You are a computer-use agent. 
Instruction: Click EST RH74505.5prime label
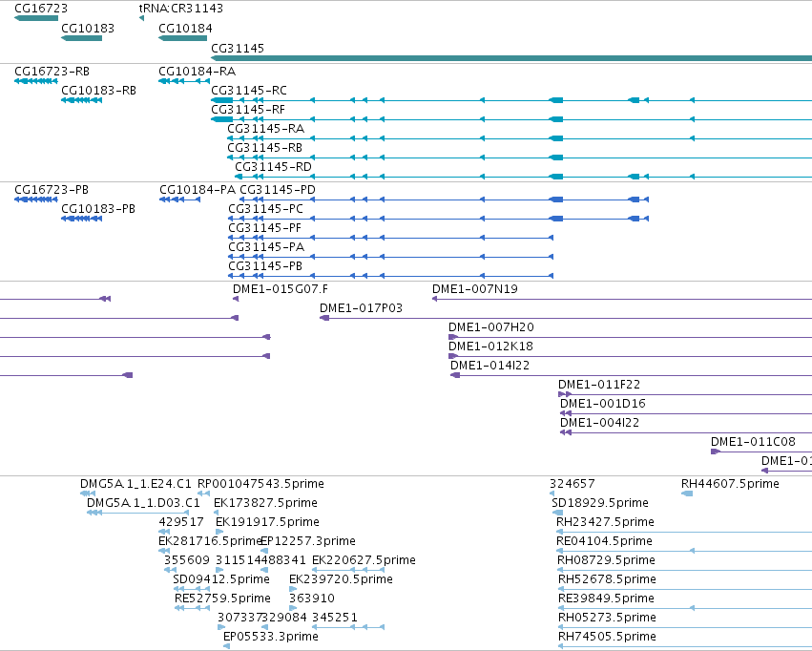pyautogui.click(x=607, y=637)
